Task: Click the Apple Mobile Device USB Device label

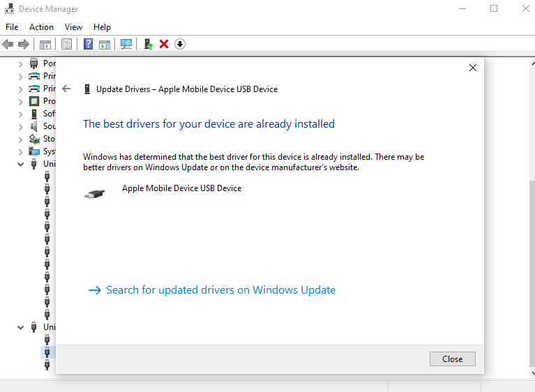Action: tap(181, 188)
